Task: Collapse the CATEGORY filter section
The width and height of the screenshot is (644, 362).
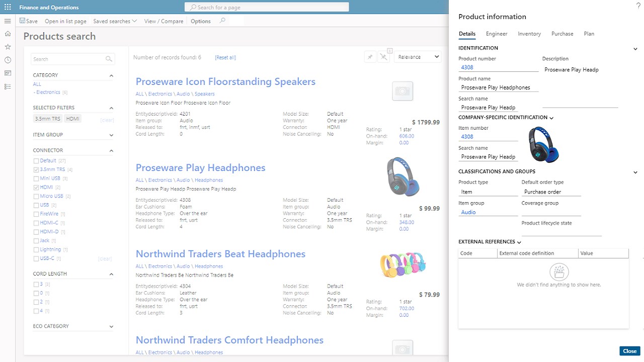Action: (x=111, y=75)
